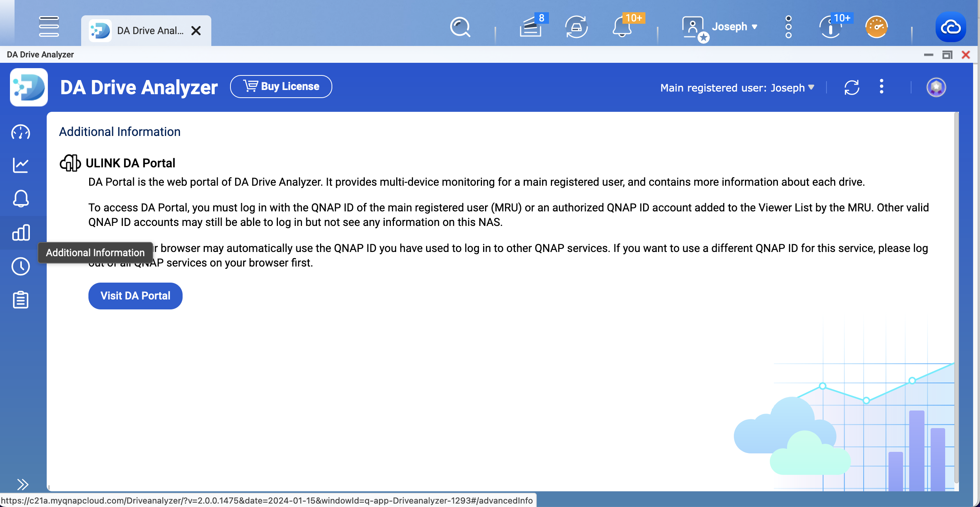Expand the collapsed sidebar with double arrows
This screenshot has height=507, width=980.
click(22, 484)
